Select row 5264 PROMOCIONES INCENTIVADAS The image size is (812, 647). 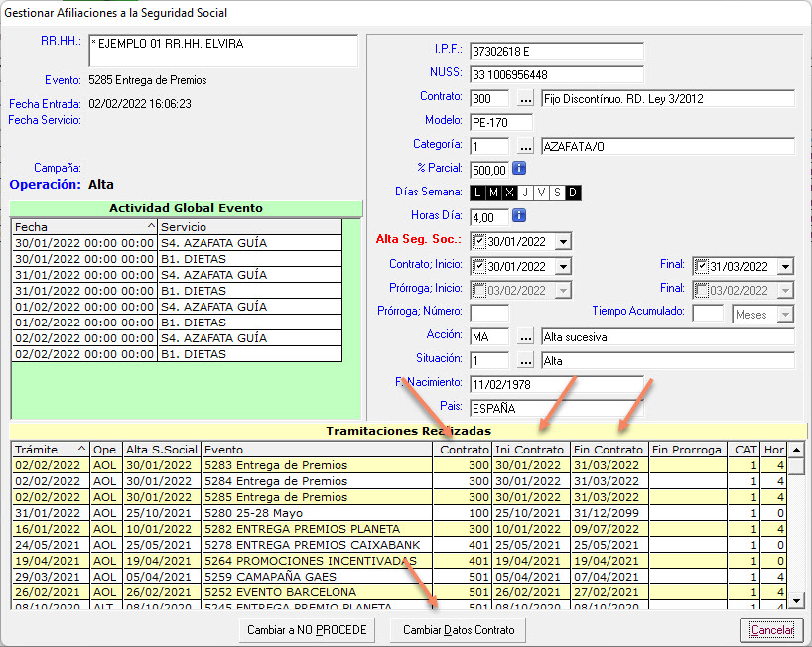point(399,561)
